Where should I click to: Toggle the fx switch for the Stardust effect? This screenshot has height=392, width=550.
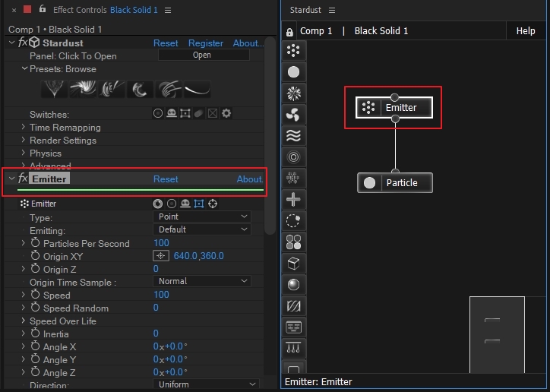23,43
